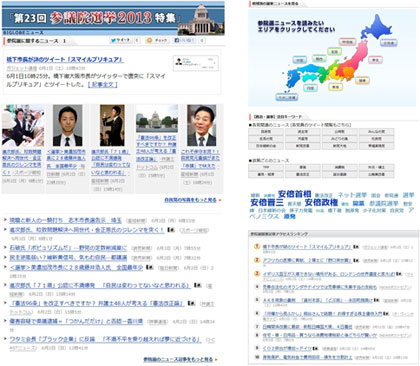Screen dimensions: 420x366
Task: Click the 公明党 party news button
Action: [340, 132]
